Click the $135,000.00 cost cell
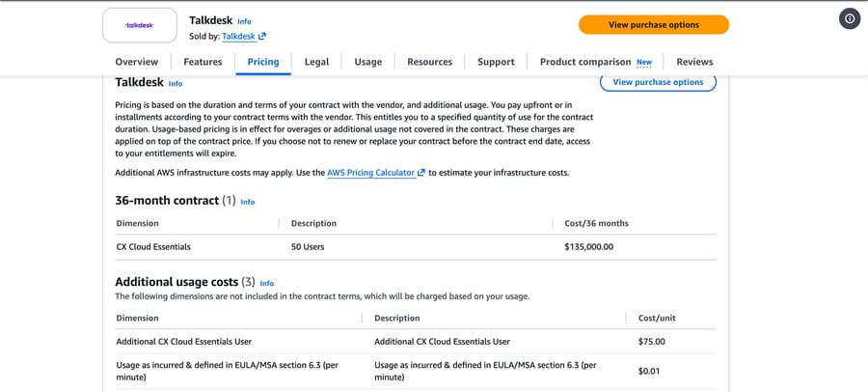The height and width of the screenshot is (392, 868). click(x=589, y=247)
